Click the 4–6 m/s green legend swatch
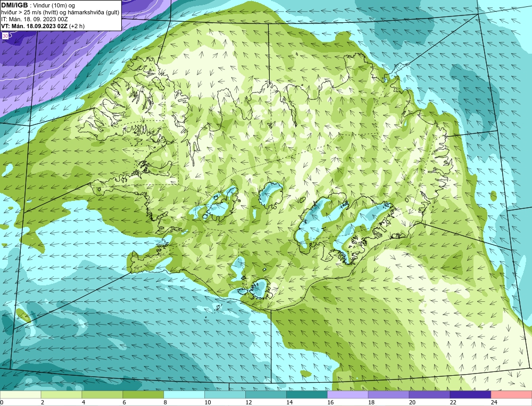The image size is (532, 406). point(102,395)
